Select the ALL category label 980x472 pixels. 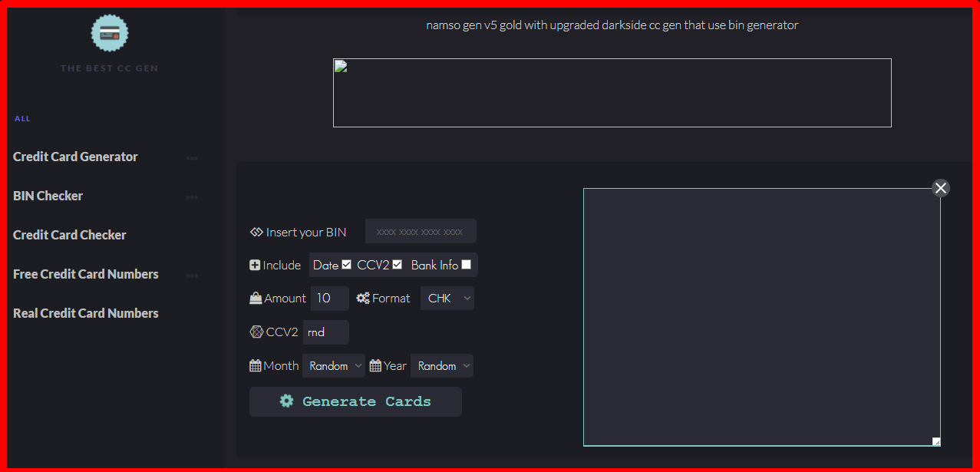click(x=22, y=119)
